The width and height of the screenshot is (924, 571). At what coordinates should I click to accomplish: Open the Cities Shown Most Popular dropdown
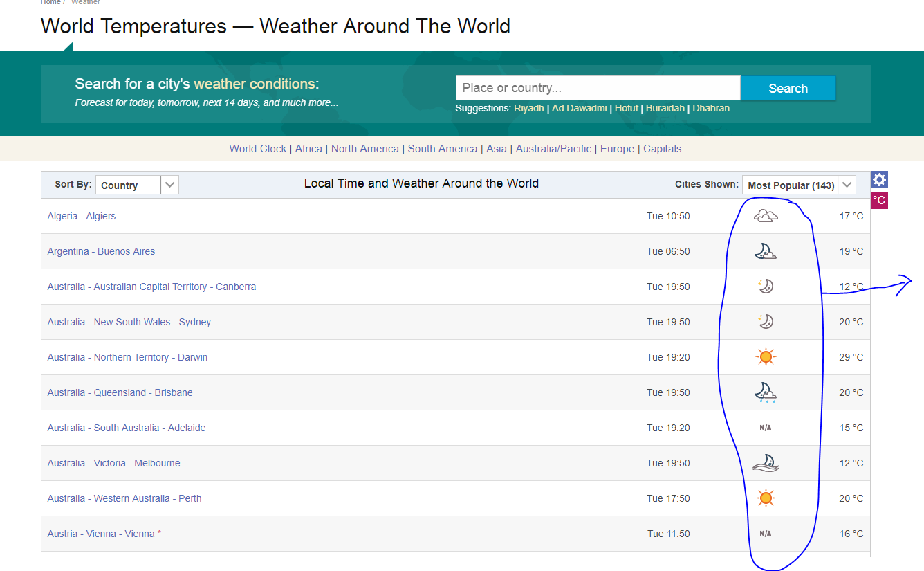(799, 185)
